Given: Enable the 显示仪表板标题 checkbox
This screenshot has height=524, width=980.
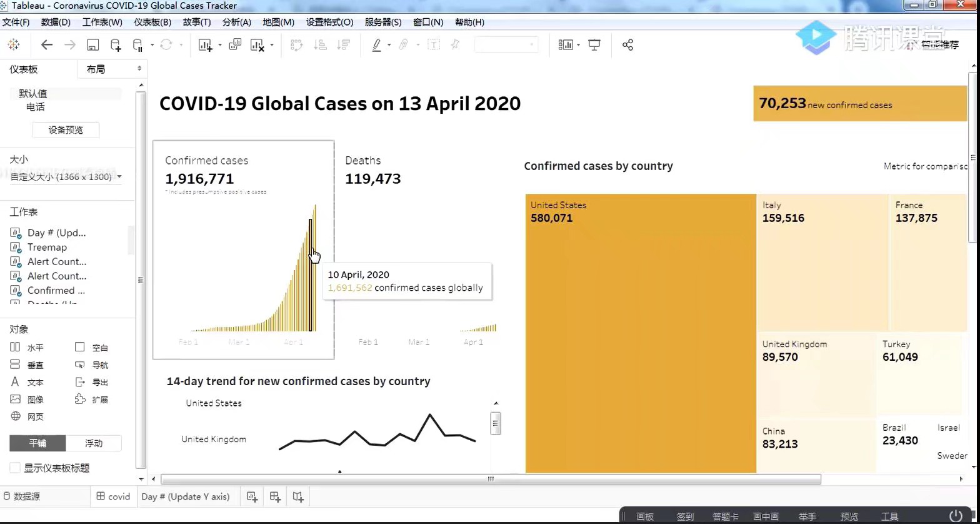Looking at the screenshot, I should click(15, 468).
